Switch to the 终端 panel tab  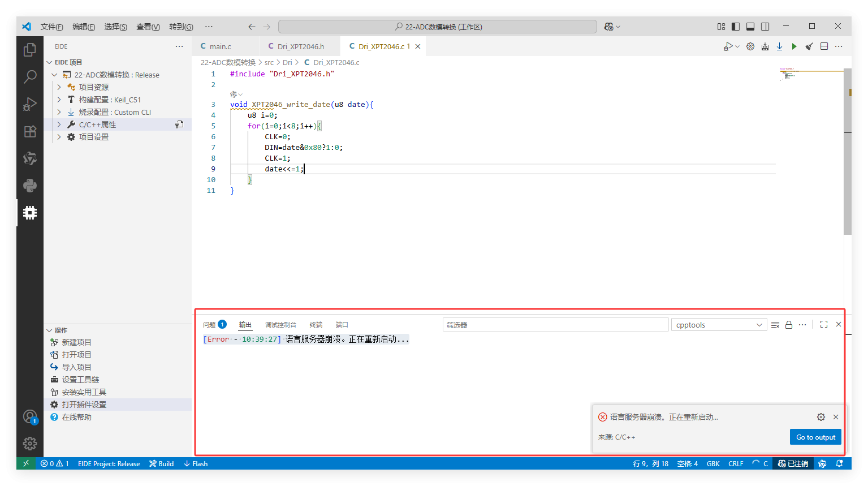point(316,325)
